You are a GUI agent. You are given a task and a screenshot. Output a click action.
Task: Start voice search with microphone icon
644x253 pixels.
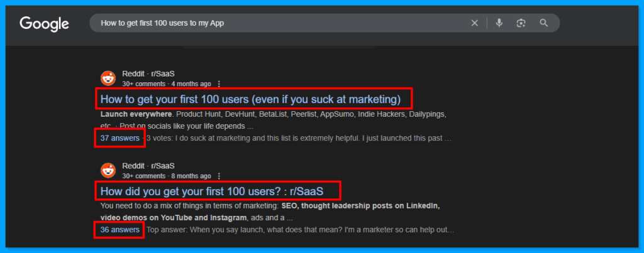(x=499, y=23)
